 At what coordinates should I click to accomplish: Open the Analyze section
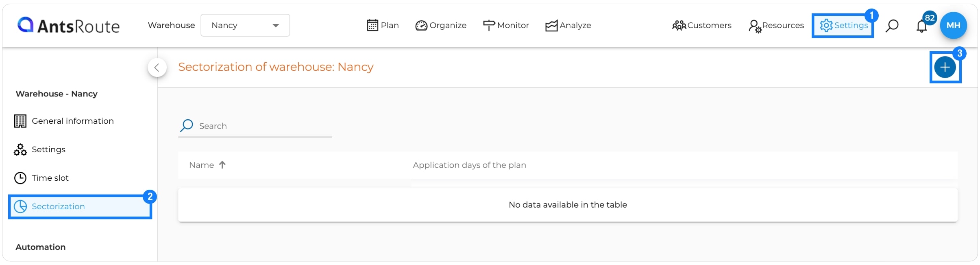[568, 25]
